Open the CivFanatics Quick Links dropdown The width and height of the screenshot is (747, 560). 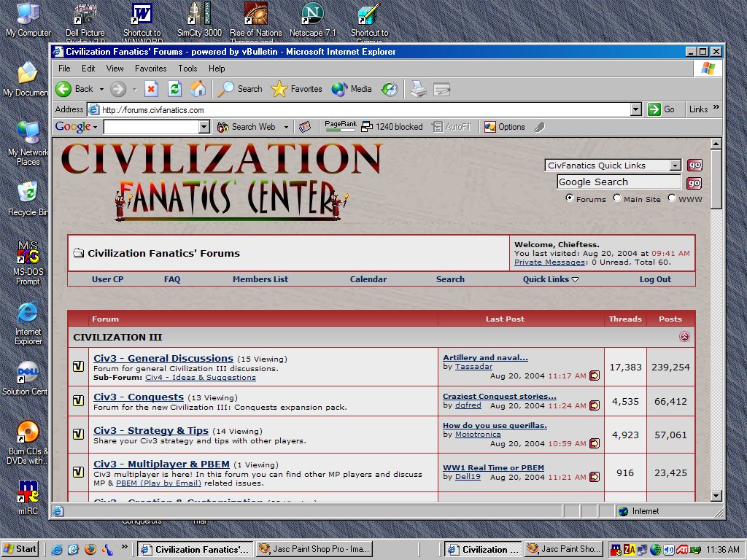(x=676, y=166)
